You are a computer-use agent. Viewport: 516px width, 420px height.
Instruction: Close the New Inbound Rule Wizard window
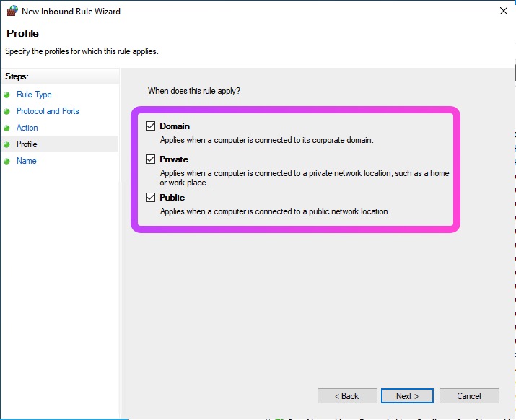[502, 12]
